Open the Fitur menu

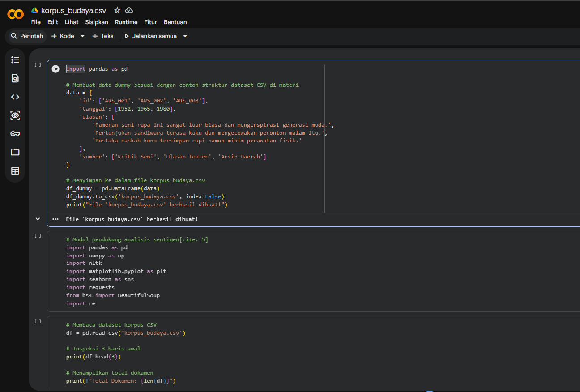coord(151,22)
